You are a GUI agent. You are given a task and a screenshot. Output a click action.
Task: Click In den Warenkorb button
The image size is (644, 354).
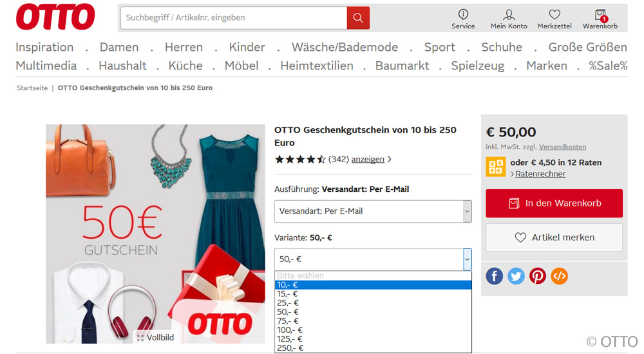coord(554,203)
